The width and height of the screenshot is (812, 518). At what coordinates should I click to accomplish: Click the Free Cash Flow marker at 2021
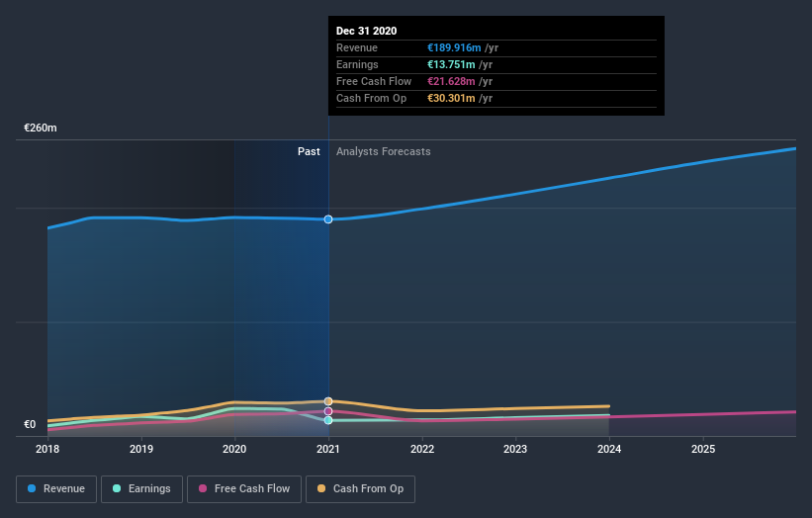click(328, 411)
